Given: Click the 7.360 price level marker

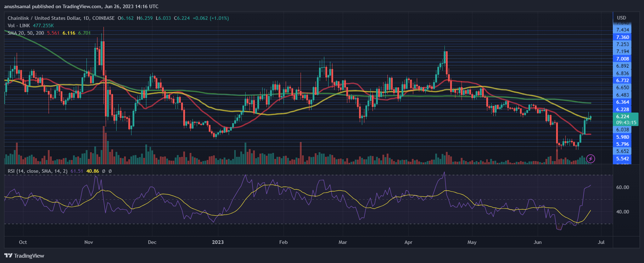Looking at the screenshot, I should coord(623,37).
